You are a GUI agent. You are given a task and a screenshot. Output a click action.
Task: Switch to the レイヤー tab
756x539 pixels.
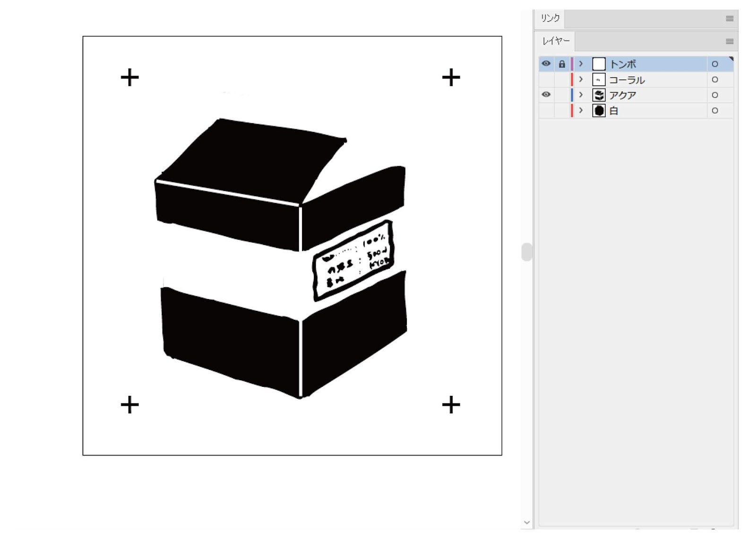click(556, 41)
